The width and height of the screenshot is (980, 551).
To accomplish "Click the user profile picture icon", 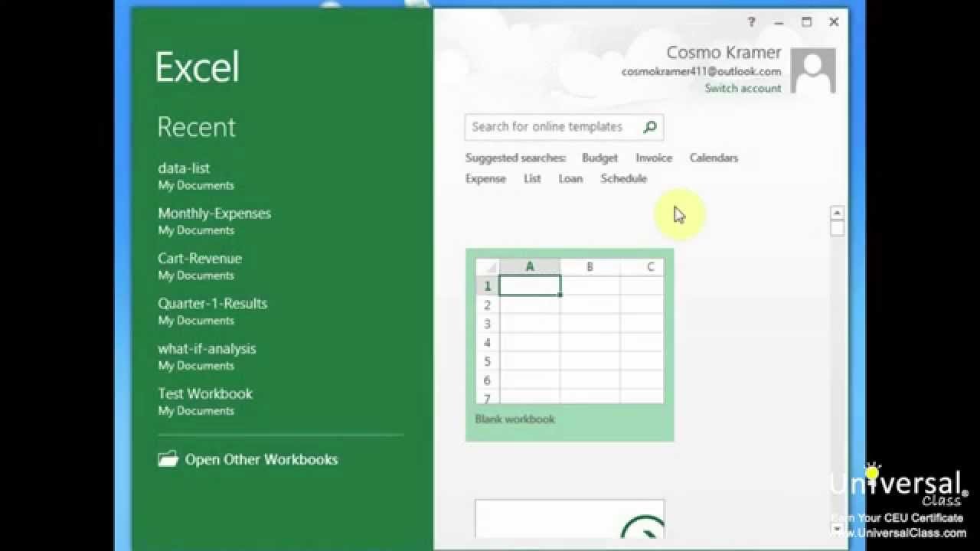I will [x=813, y=70].
